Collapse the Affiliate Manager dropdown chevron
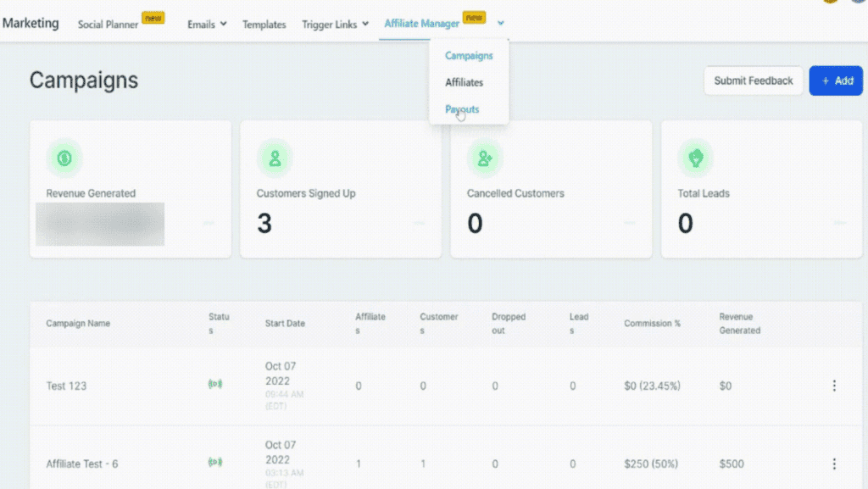 pyautogui.click(x=500, y=25)
